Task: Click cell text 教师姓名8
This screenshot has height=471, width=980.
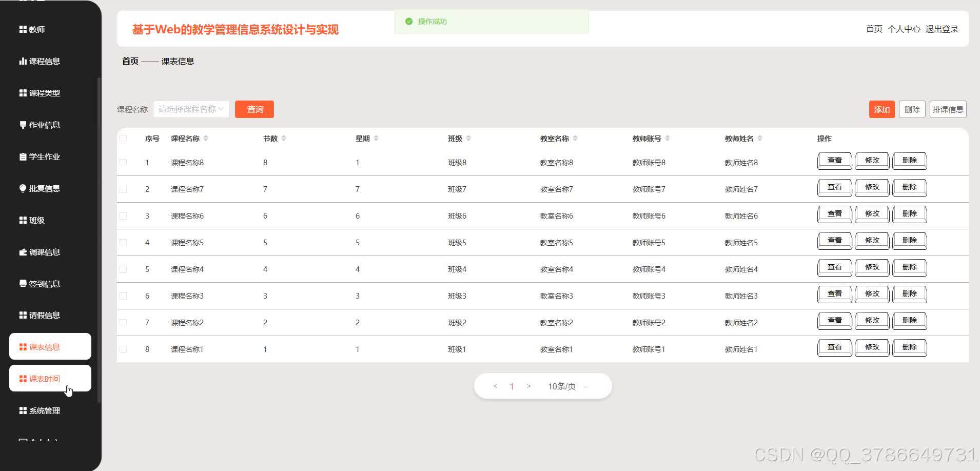Action: click(741, 163)
